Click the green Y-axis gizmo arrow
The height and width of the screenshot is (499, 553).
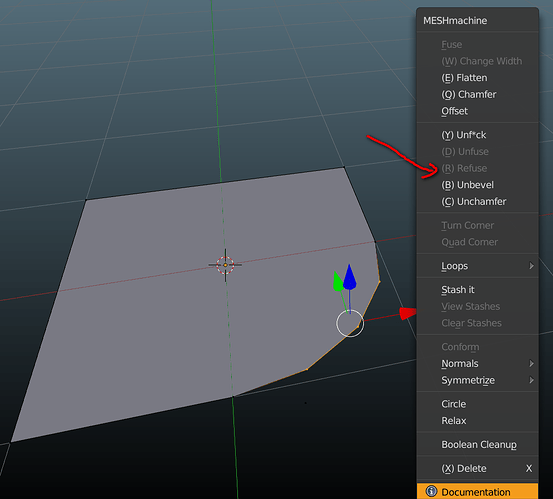(338, 281)
